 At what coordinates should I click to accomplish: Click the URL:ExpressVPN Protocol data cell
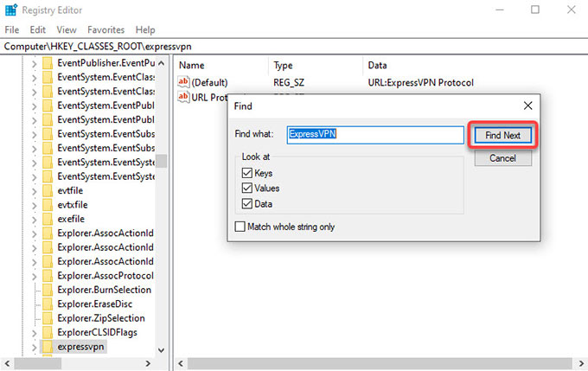pos(421,82)
